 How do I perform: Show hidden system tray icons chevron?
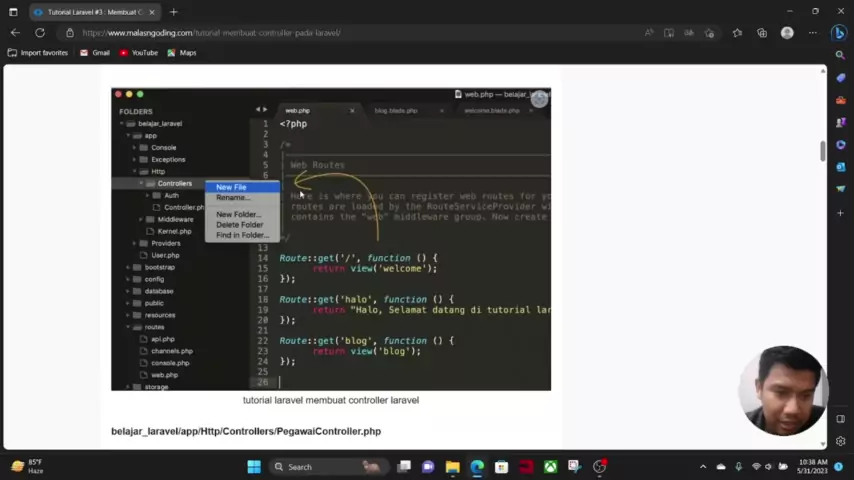(703, 467)
